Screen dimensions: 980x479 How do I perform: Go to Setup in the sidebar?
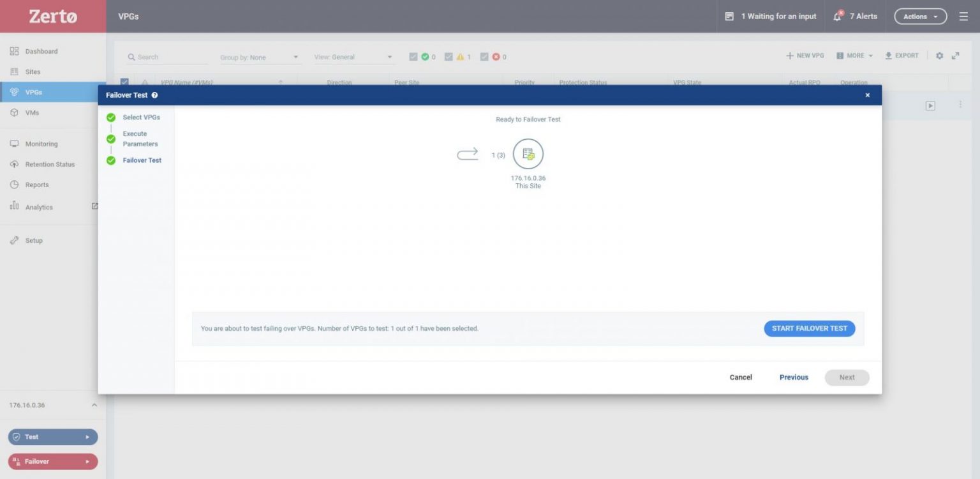[x=34, y=240]
